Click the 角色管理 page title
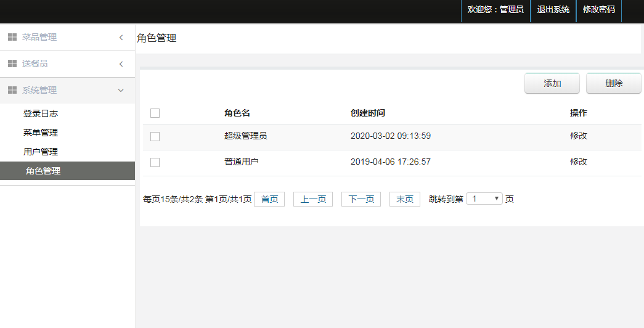The image size is (644, 328). coord(157,38)
